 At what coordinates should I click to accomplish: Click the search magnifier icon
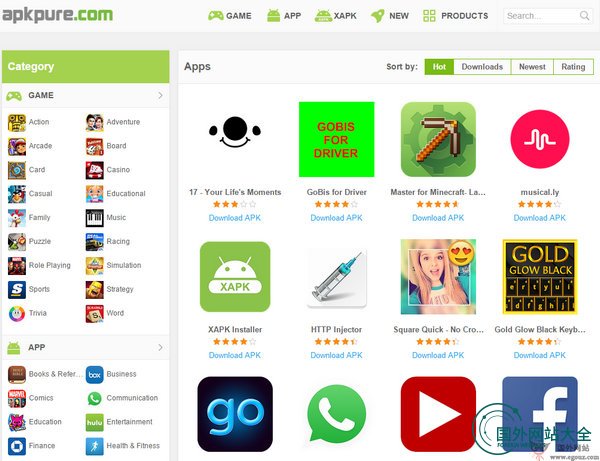pos(584,16)
